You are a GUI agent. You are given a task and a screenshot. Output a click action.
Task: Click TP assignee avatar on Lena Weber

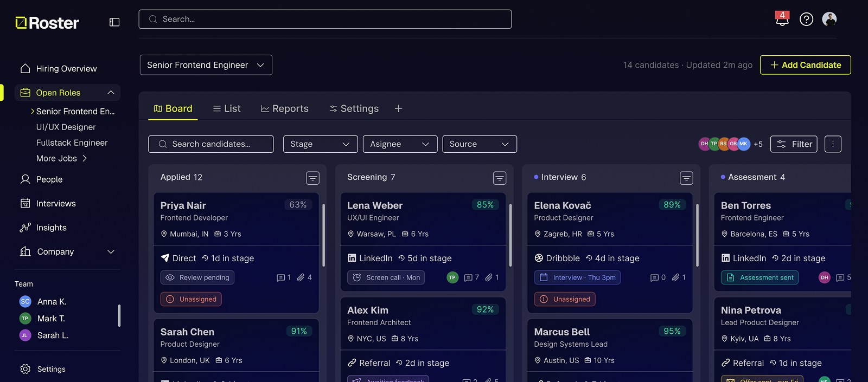pos(452,277)
